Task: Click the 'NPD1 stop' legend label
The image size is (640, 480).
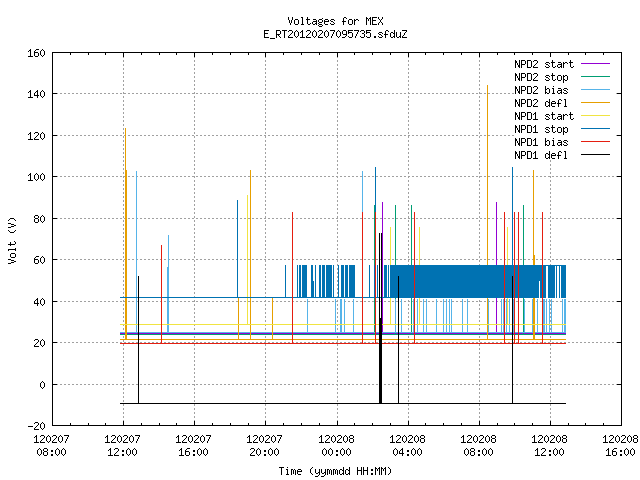Action: (x=541, y=129)
